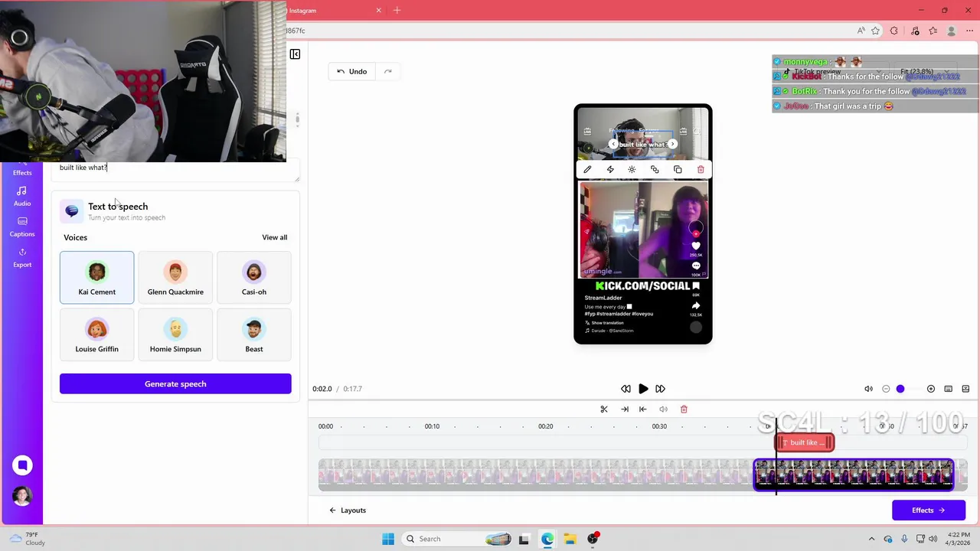Go back to Layouts

pyautogui.click(x=348, y=510)
